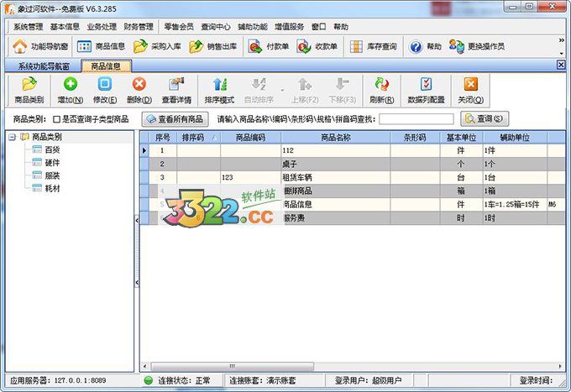Click the 刷新(R) refresh button
Screen dimensions: 571x392
coord(381,91)
